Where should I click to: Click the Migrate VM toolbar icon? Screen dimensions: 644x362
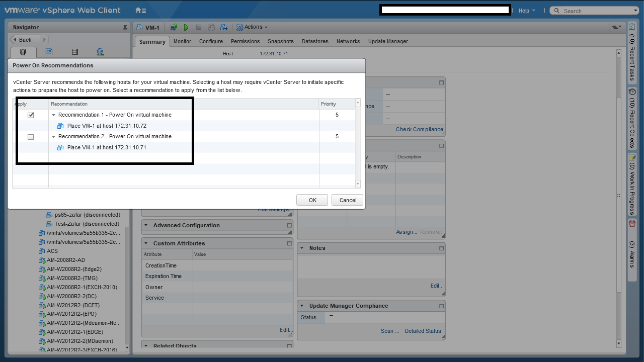224,27
